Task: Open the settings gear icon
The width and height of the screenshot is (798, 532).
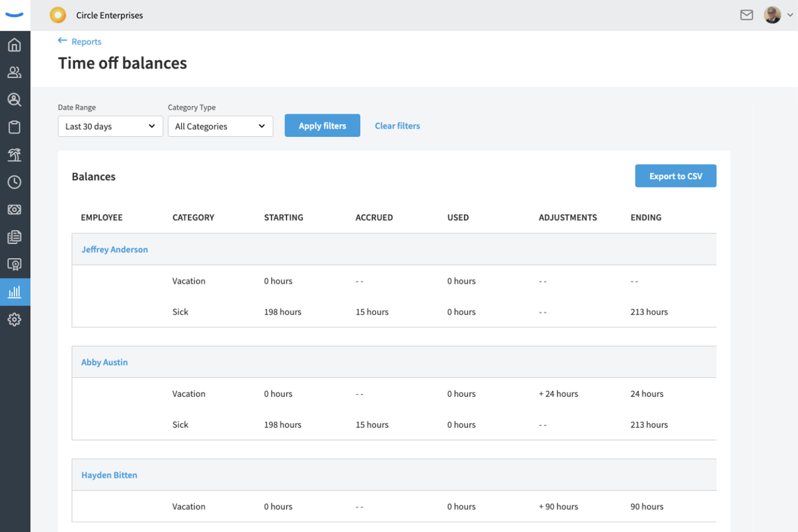Action: point(15,320)
